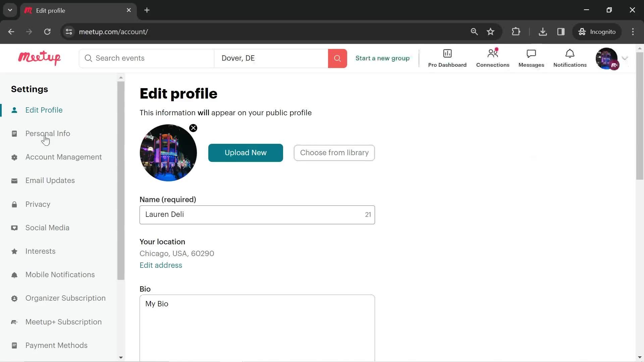Click the Privacy settings icon
Viewport: 644px width, 362px height.
[x=15, y=204]
